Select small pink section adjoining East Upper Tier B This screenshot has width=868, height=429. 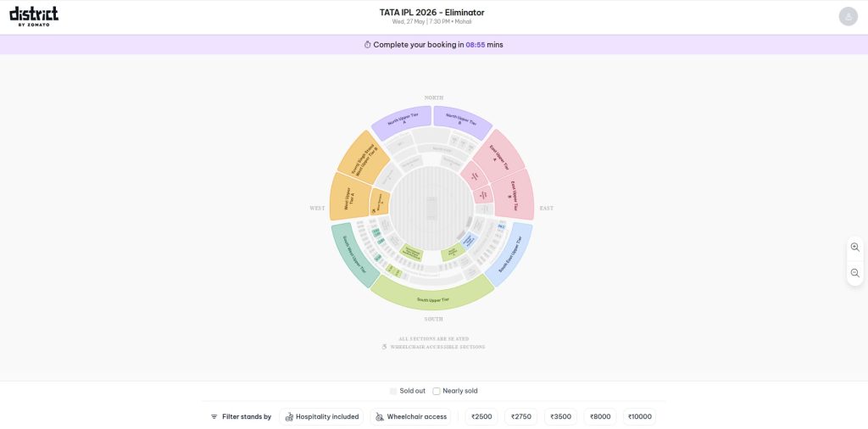(x=483, y=194)
